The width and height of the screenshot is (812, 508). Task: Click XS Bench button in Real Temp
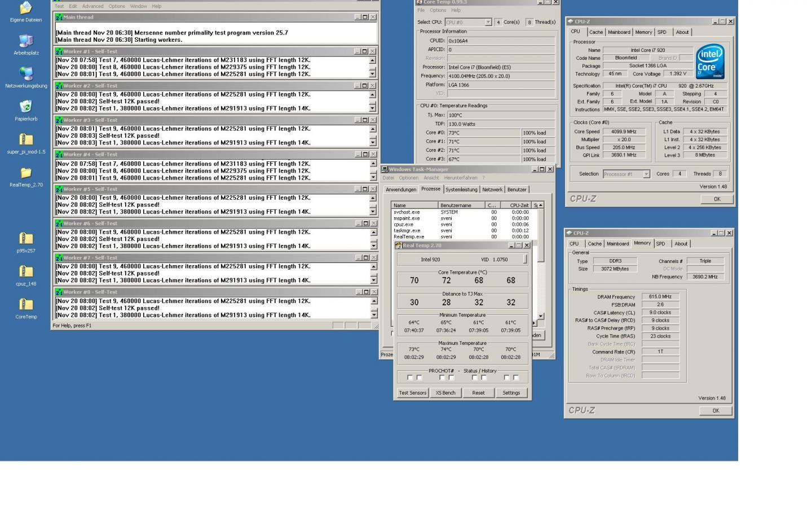(x=445, y=393)
